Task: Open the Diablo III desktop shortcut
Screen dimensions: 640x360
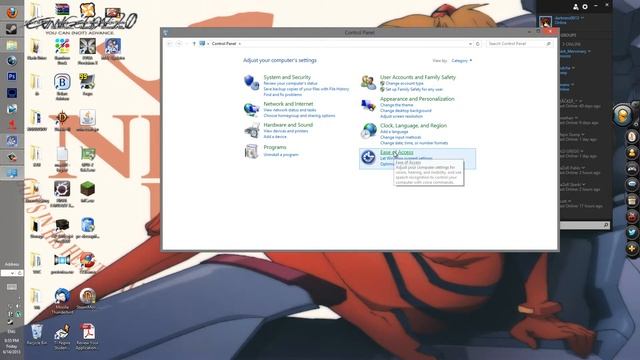Action: click(x=62, y=120)
